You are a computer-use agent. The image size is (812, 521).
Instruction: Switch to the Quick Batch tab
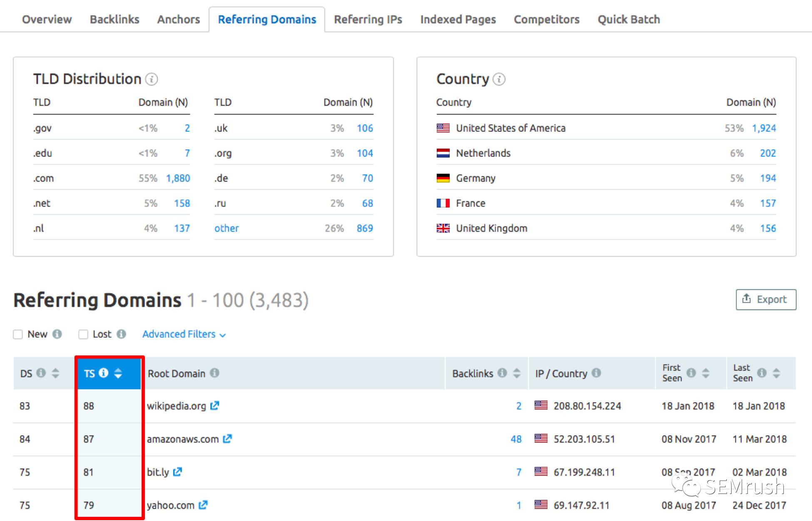click(629, 19)
